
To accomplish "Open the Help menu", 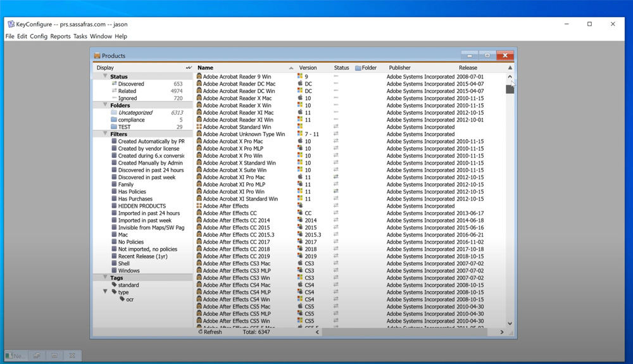I will (121, 36).
